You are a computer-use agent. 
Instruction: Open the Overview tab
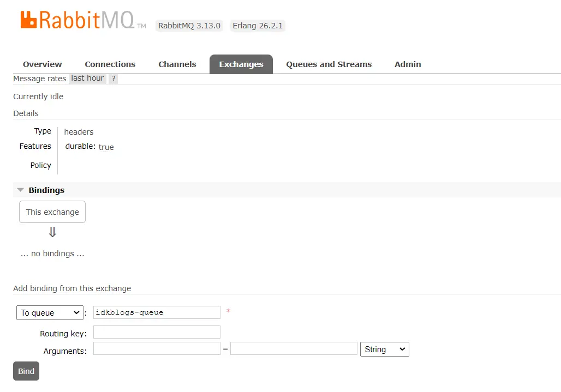tap(42, 64)
